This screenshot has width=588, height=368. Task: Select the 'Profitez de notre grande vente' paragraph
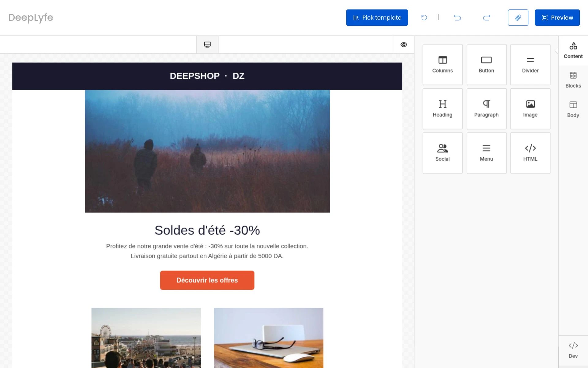[x=207, y=251]
